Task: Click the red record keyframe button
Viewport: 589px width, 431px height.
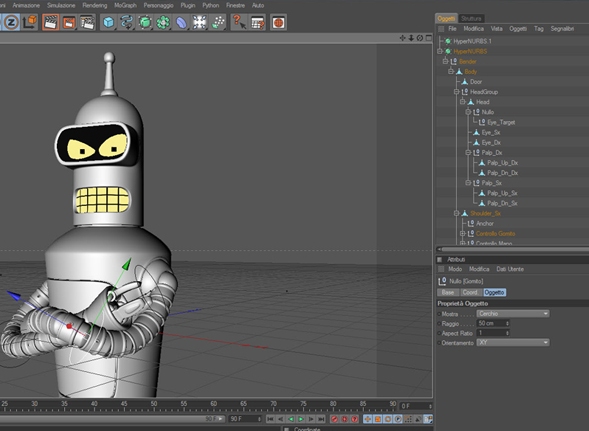Action: coord(334,419)
